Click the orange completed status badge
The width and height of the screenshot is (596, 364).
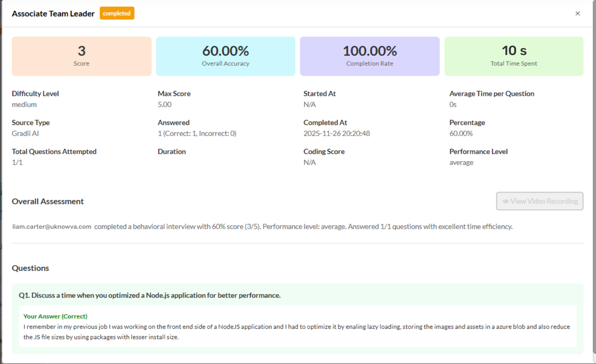point(117,13)
